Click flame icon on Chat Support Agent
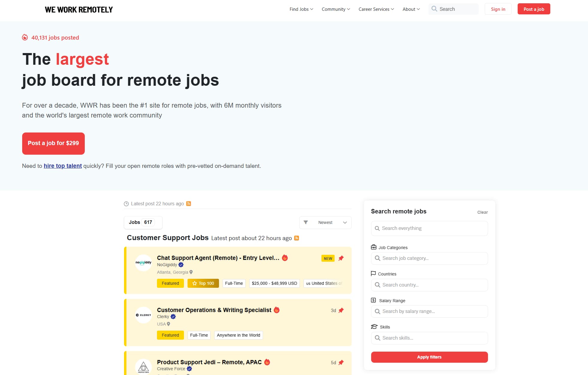This screenshot has width=588, height=375. point(285,258)
